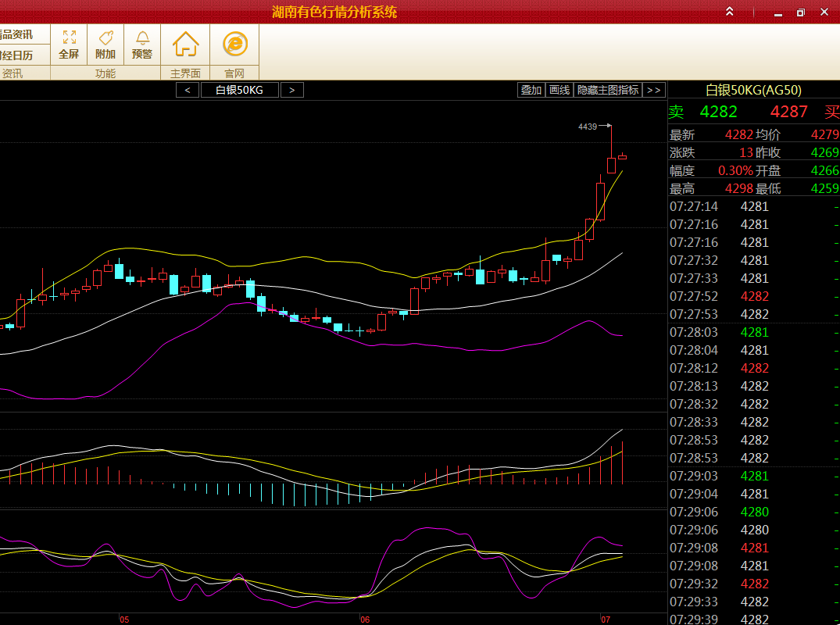The width and height of the screenshot is (840, 625).
Task: Open the 财经日历 menu item
Action: pyautogui.click(x=16, y=55)
